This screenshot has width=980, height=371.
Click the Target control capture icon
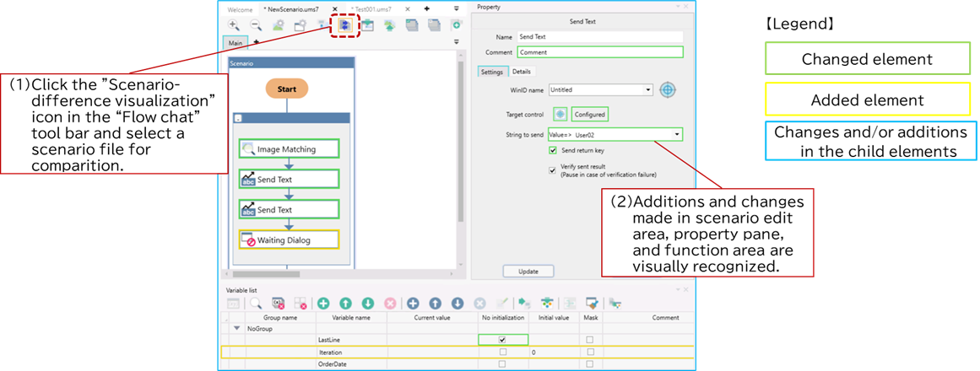(x=560, y=114)
